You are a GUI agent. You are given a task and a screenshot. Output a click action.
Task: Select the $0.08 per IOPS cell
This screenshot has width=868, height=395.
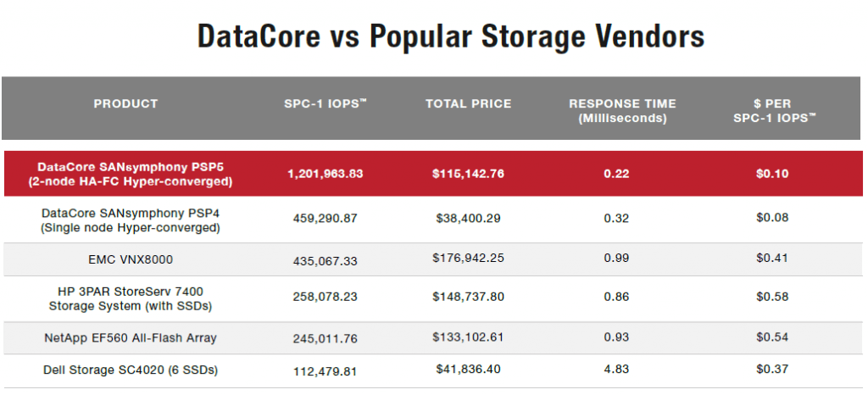(772, 218)
